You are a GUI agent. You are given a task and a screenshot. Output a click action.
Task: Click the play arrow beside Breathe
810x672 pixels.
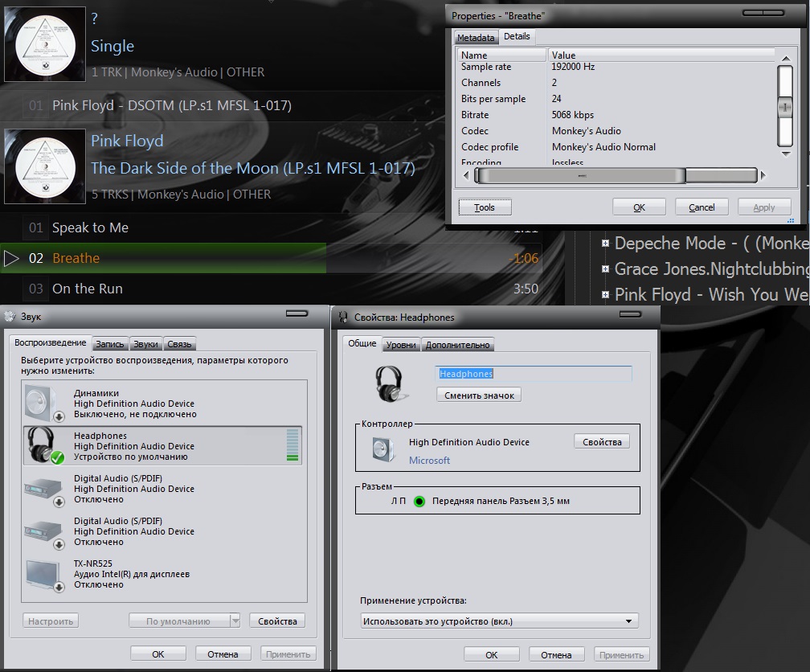(12, 258)
